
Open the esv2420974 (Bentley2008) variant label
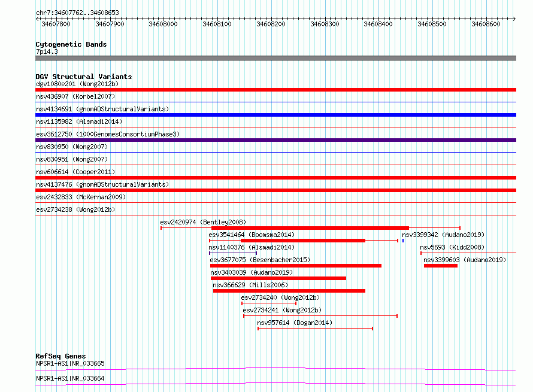(x=203, y=222)
